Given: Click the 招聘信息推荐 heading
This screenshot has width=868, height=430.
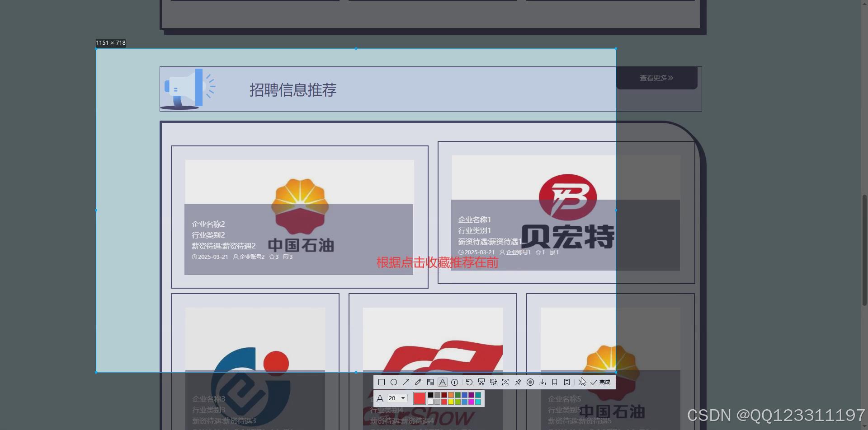Looking at the screenshot, I should (x=293, y=89).
